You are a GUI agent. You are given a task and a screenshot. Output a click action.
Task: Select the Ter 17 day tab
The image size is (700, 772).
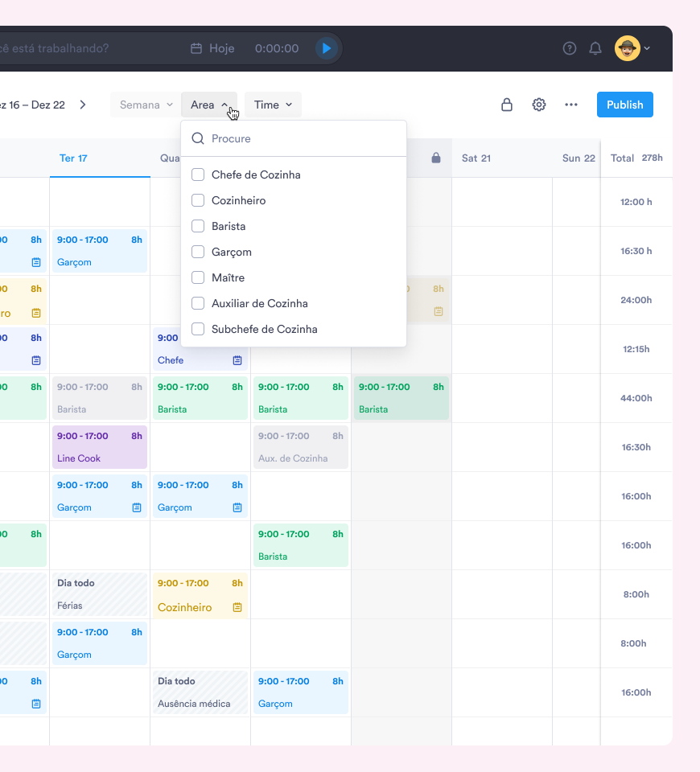pyautogui.click(x=73, y=158)
